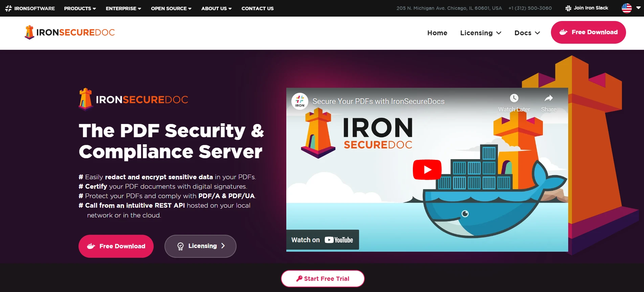This screenshot has height=292, width=644.
Task: Open Watch on YouTube link
Action: tap(323, 240)
